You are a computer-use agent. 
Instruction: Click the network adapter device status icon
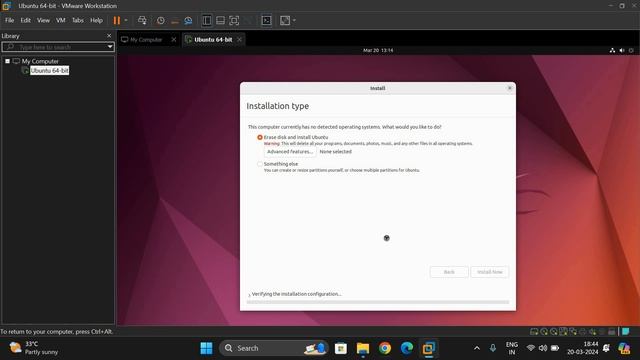[x=573, y=331]
